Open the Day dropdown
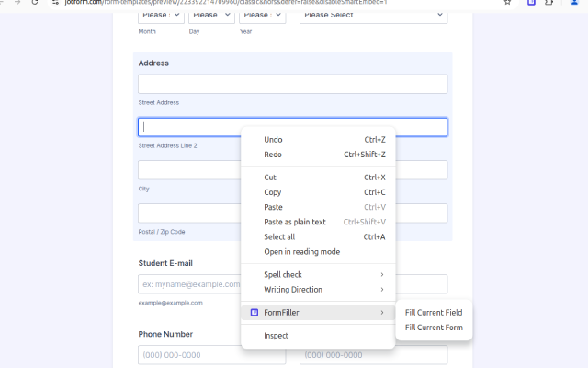 tap(209, 15)
